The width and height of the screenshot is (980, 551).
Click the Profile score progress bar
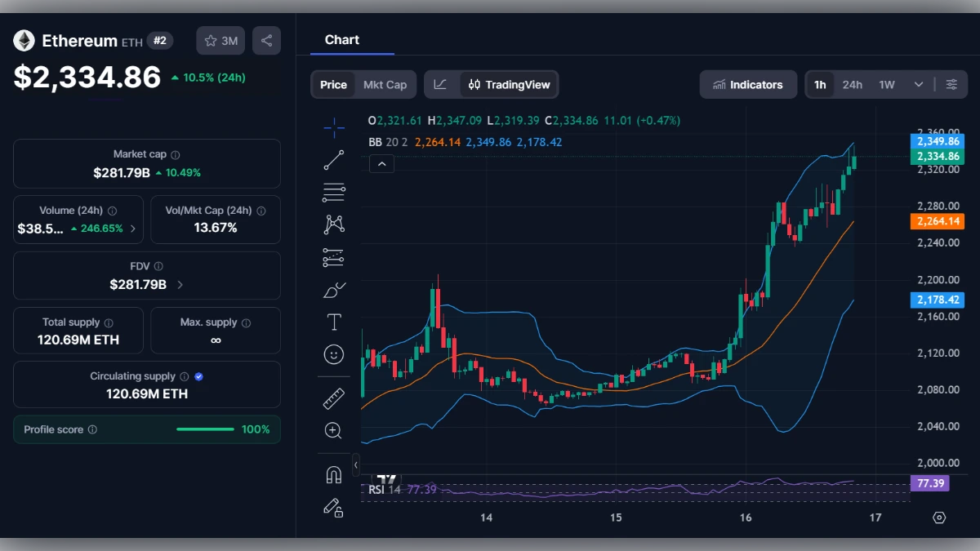[x=205, y=429]
